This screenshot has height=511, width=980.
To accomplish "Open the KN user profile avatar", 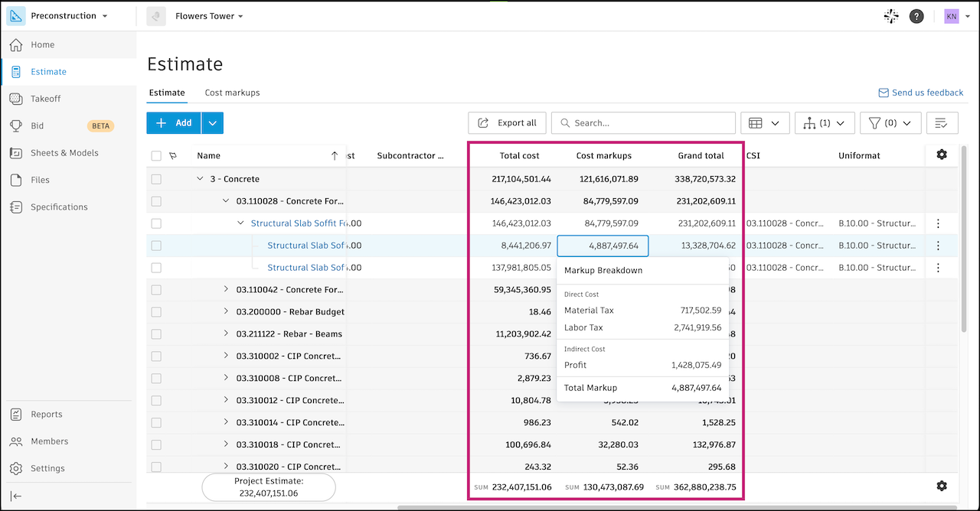I will pyautogui.click(x=952, y=16).
